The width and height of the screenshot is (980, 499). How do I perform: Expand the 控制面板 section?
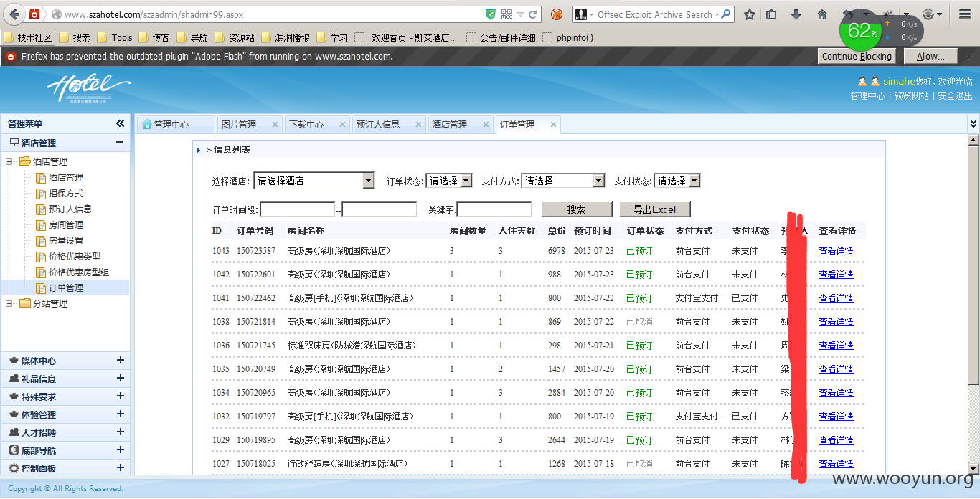[120, 468]
